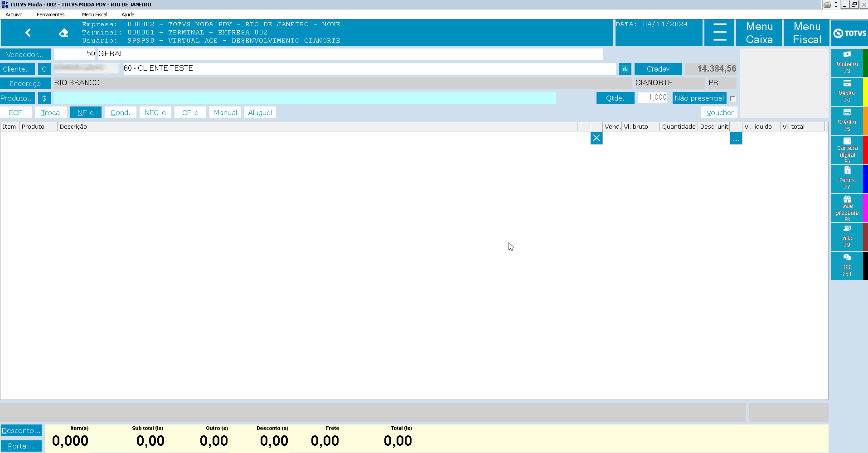Click the Vl. bruto column header
The height and width of the screenshot is (453, 868).
coord(640,127)
